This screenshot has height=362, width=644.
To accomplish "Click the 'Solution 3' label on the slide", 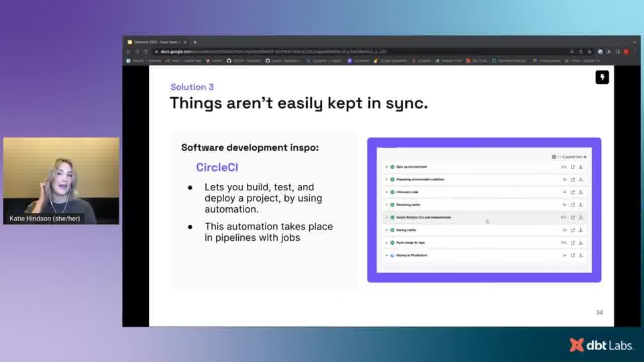I will pyautogui.click(x=193, y=87).
